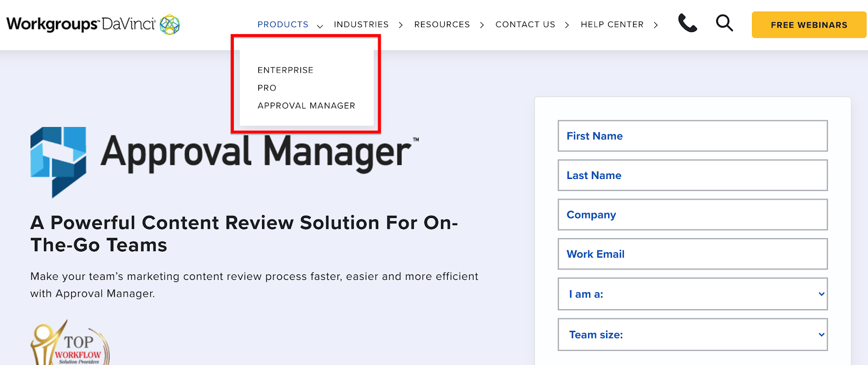Expand the chevron beside Industries

(x=401, y=25)
